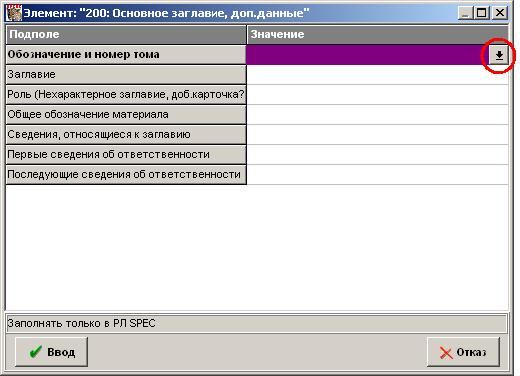Minimize the Элемент 200 window
The width and height of the screenshot is (520, 376).
(x=466, y=13)
